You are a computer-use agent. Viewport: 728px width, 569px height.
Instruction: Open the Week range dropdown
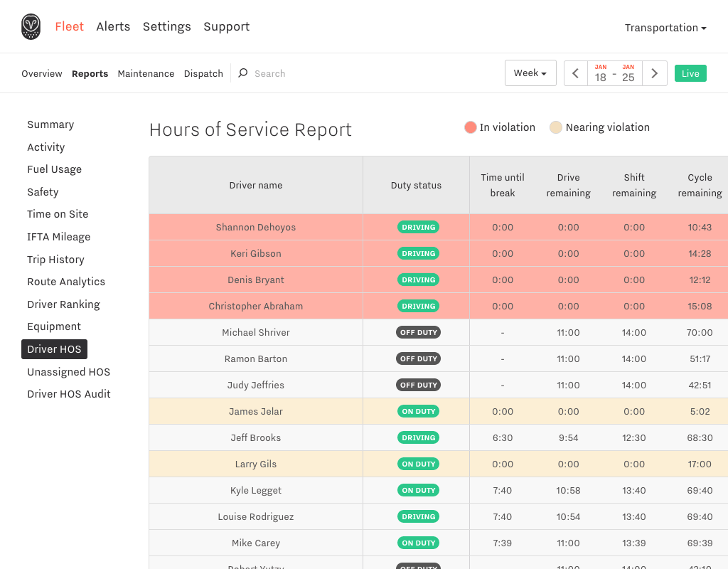tap(530, 73)
